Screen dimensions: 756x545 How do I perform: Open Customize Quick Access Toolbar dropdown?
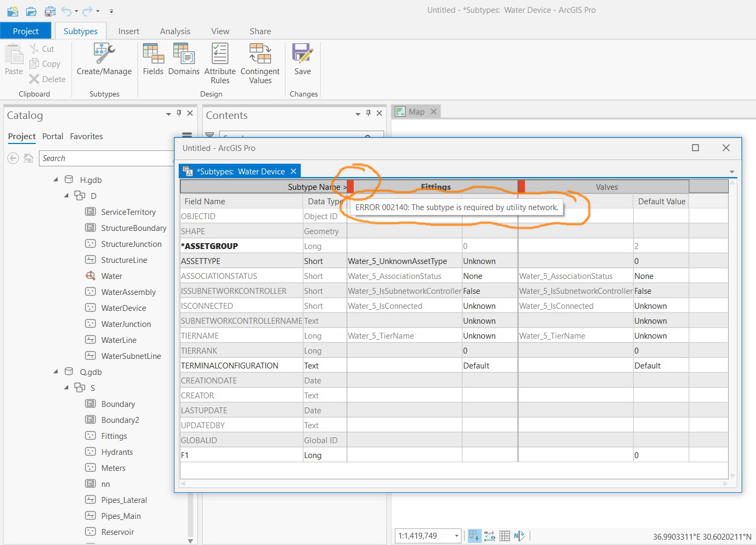click(112, 11)
